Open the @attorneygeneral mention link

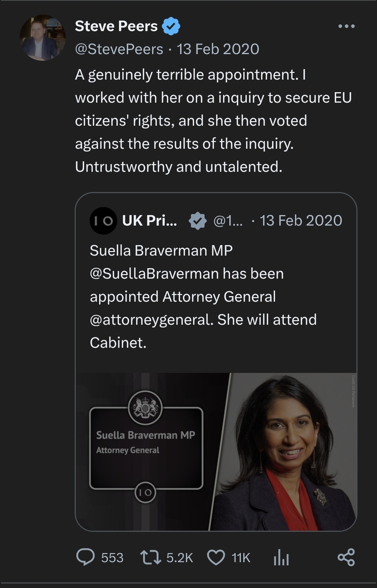pyautogui.click(x=150, y=320)
